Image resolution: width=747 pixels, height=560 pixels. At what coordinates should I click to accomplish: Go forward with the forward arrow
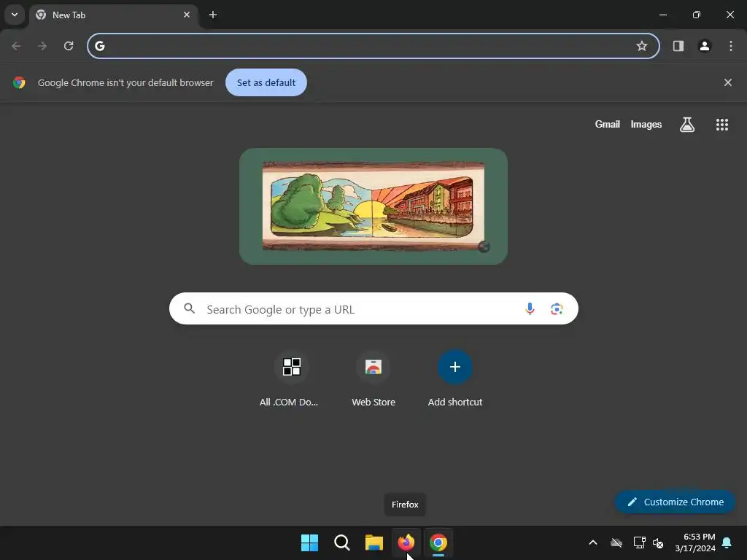pyautogui.click(x=42, y=46)
